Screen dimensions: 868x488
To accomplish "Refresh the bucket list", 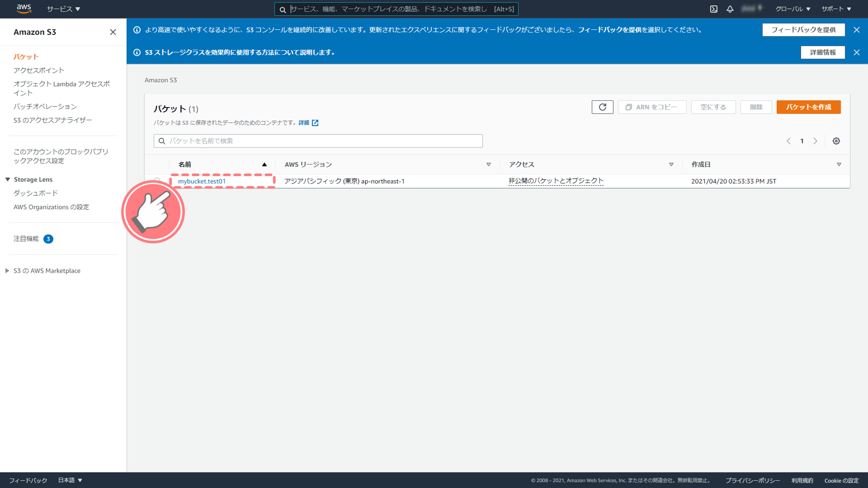I will coord(602,107).
